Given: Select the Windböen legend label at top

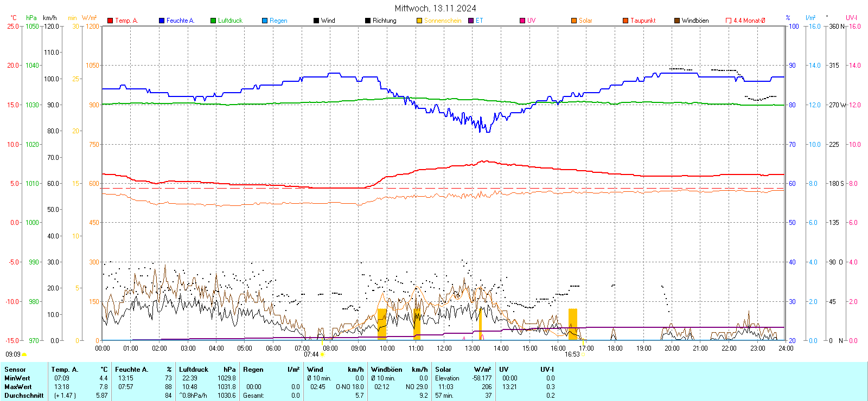Looking at the screenshot, I should (695, 21).
